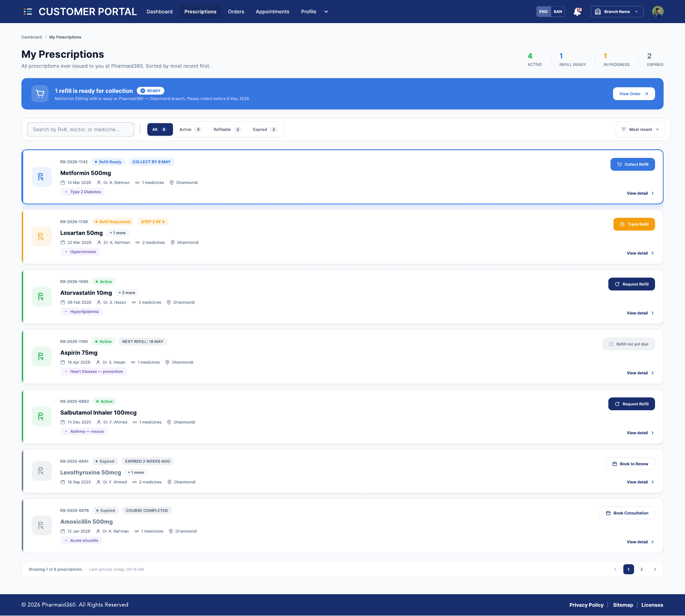Expand '+ 1 more' on Losartan 50mg
The image size is (685, 616).
tap(118, 233)
